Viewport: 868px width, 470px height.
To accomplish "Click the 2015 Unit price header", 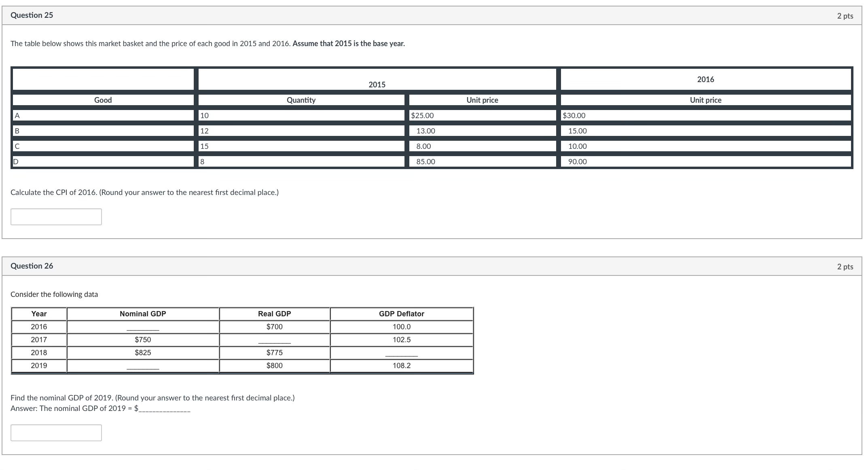I will 482,100.
